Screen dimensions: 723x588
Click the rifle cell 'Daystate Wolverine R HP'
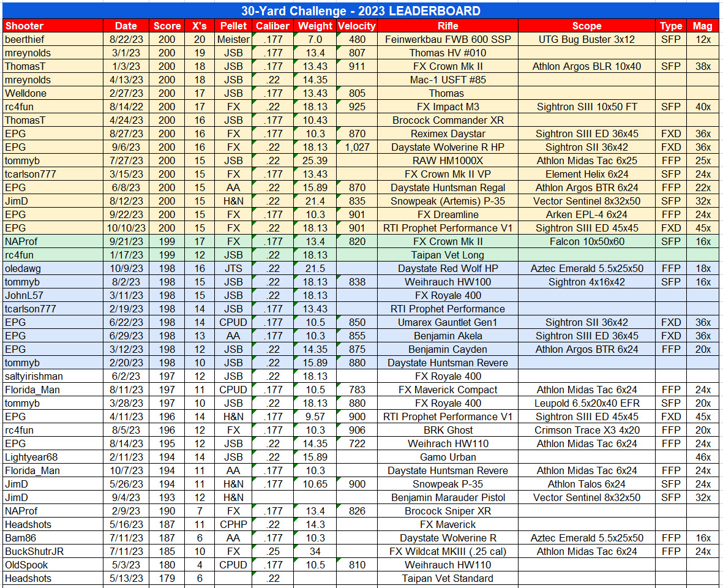(448, 147)
